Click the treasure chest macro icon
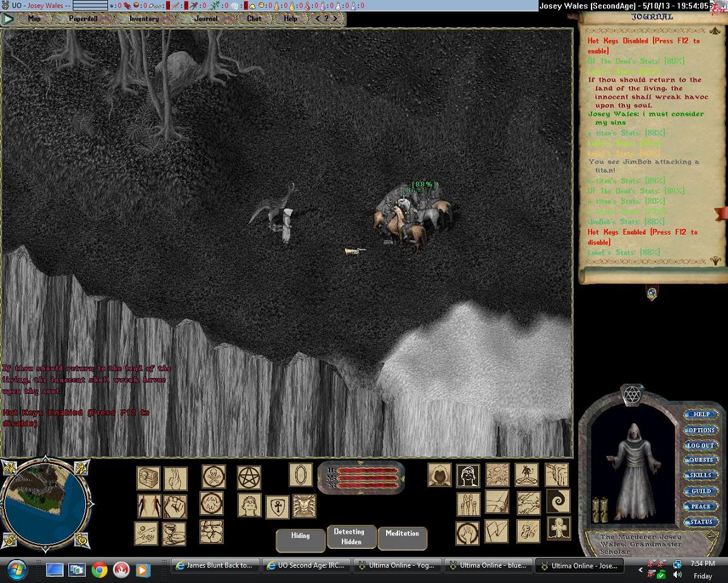The height and width of the screenshot is (583, 728). [148, 478]
